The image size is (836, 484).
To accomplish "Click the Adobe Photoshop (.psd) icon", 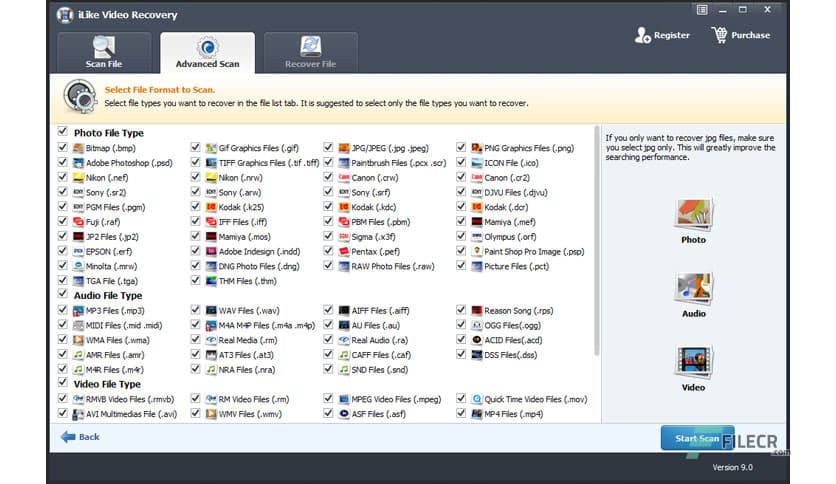I will 78,163.
